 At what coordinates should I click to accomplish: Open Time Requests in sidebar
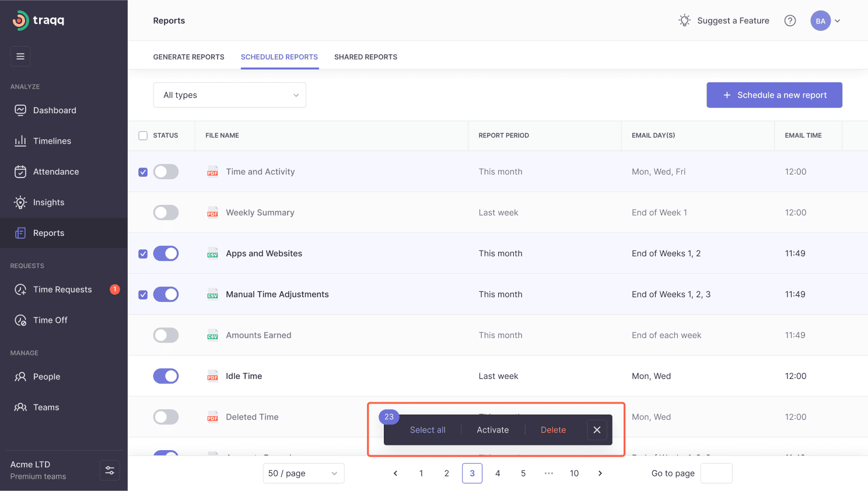pyautogui.click(x=64, y=290)
